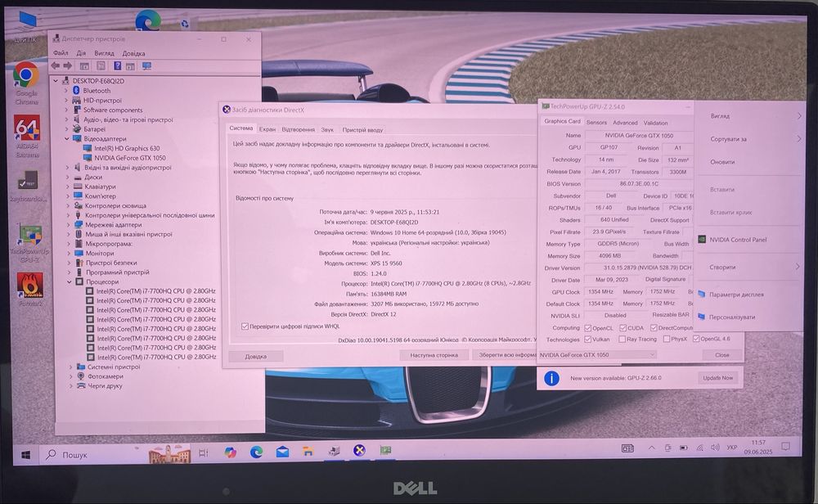The height and width of the screenshot is (504, 818).
Task: Click Device Manager properties toolbar icon
Action: pyautogui.click(x=101, y=65)
